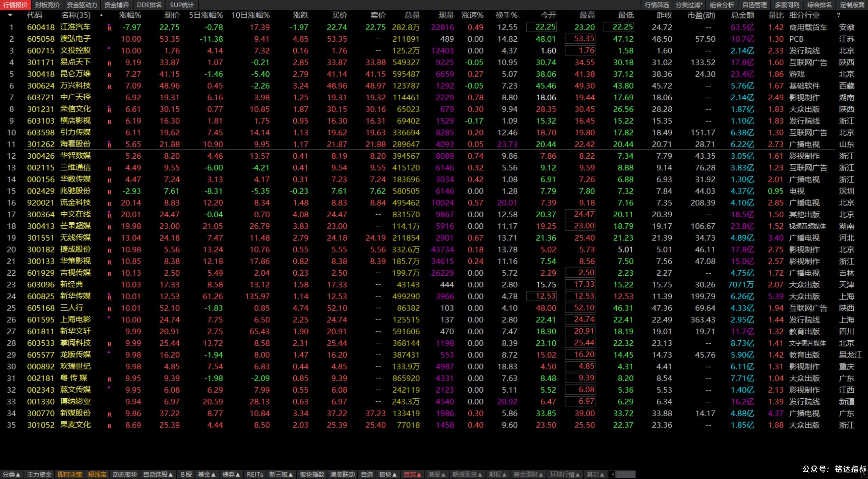Viewport: 868px width, 479px height.
Task: Switch to the 封板竞价 tab
Action: (x=47, y=5)
